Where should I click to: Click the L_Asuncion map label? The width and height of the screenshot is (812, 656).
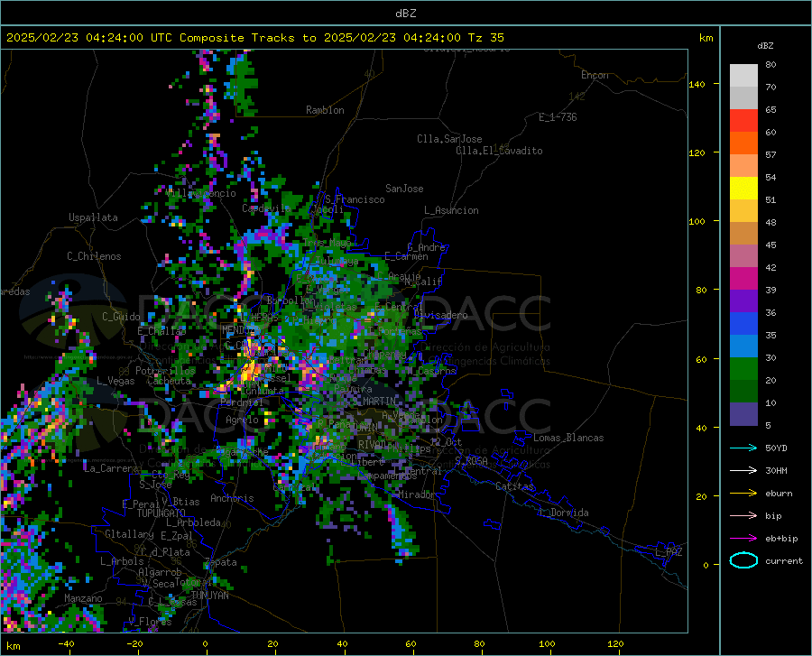pyautogui.click(x=451, y=210)
